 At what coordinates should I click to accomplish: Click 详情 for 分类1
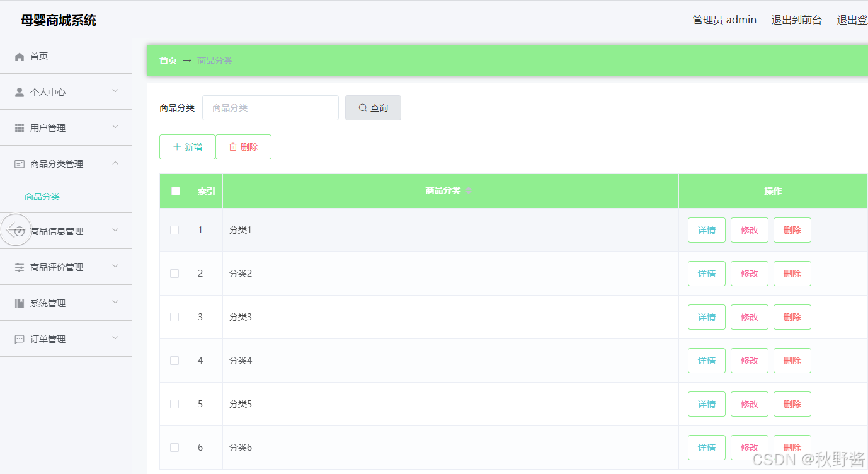[x=707, y=230]
